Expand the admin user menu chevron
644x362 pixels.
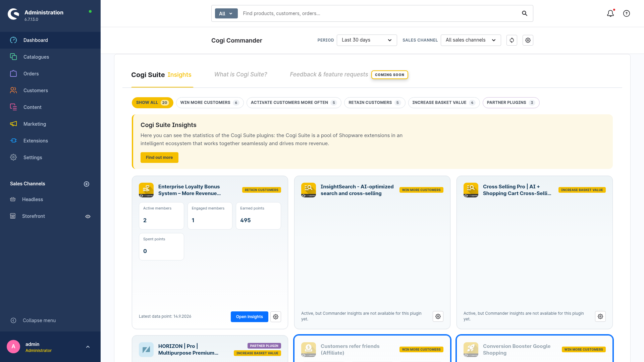(88, 347)
